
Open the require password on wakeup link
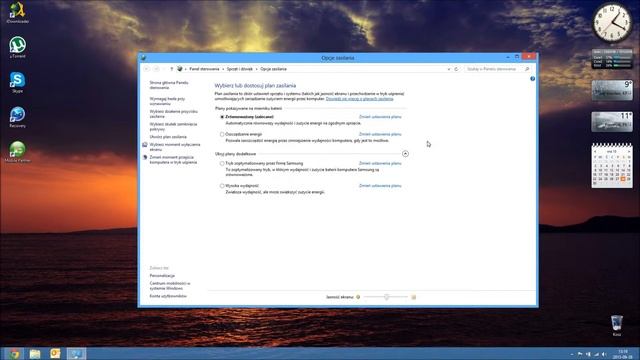click(x=167, y=101)
